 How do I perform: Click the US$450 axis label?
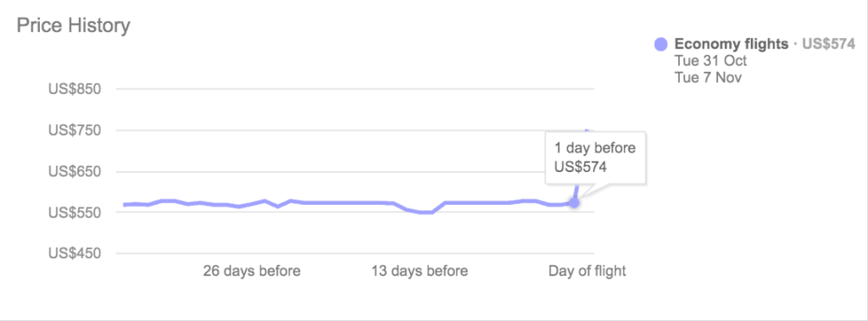(75, 253)
